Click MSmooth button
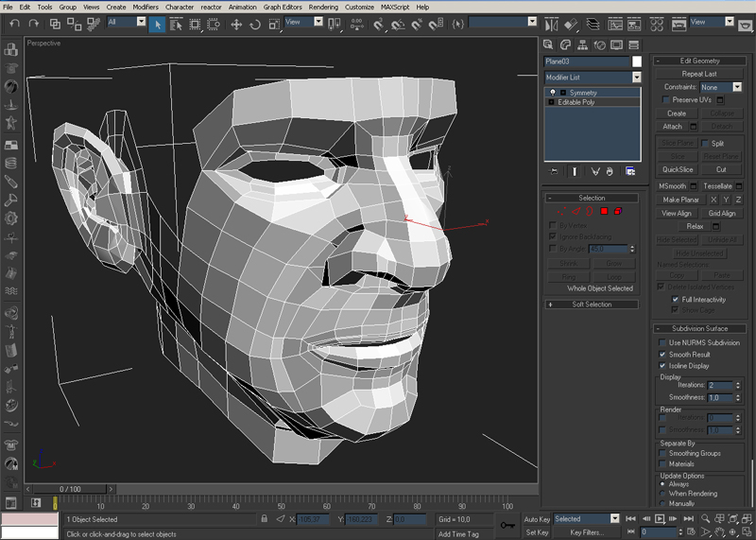 click(x=672, y=186)
